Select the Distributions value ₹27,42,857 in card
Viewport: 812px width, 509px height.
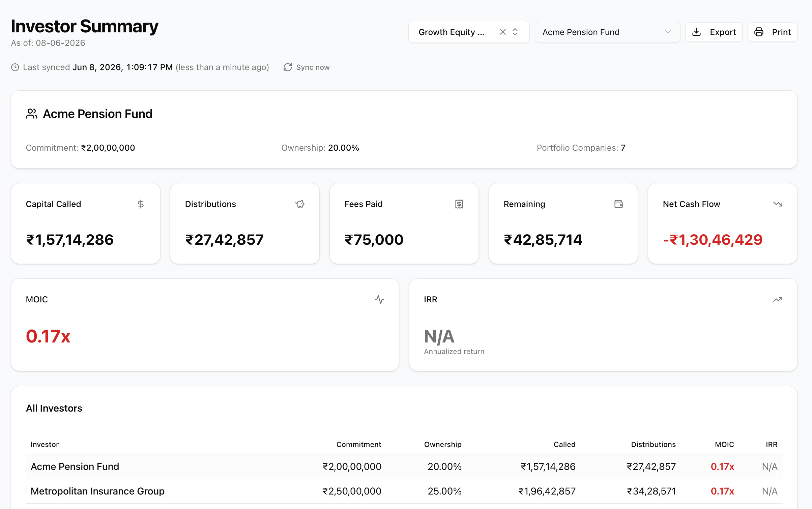(224, 240)
